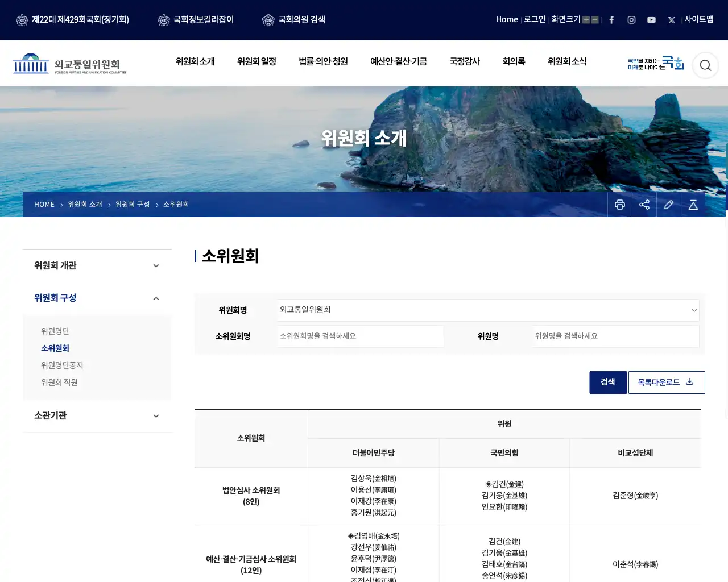
Task: Click emblem icon beside 국회의원 검색
Action: click(x=268, y=20)
